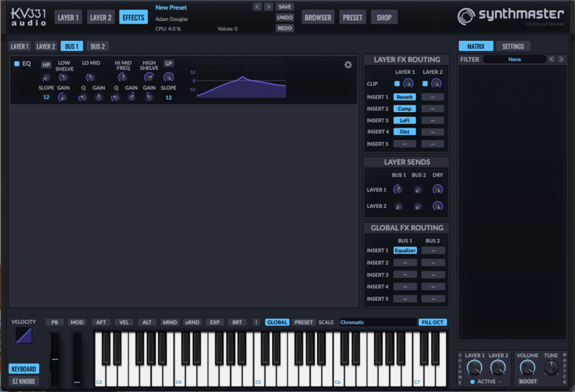Open the Matrix tab
This screenshot has width=575, height=392.
tap(476, 46)
